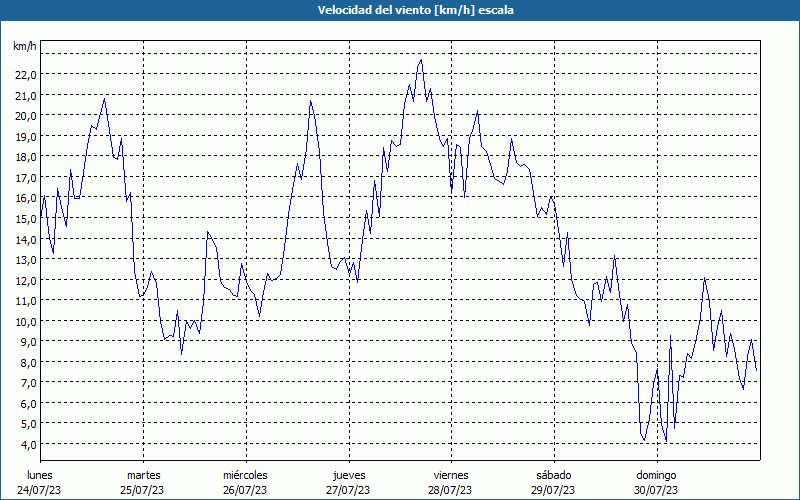Click the 14,0 y-axis label
This screenshot has height=500, width=800.
click(x=27, y=240)
